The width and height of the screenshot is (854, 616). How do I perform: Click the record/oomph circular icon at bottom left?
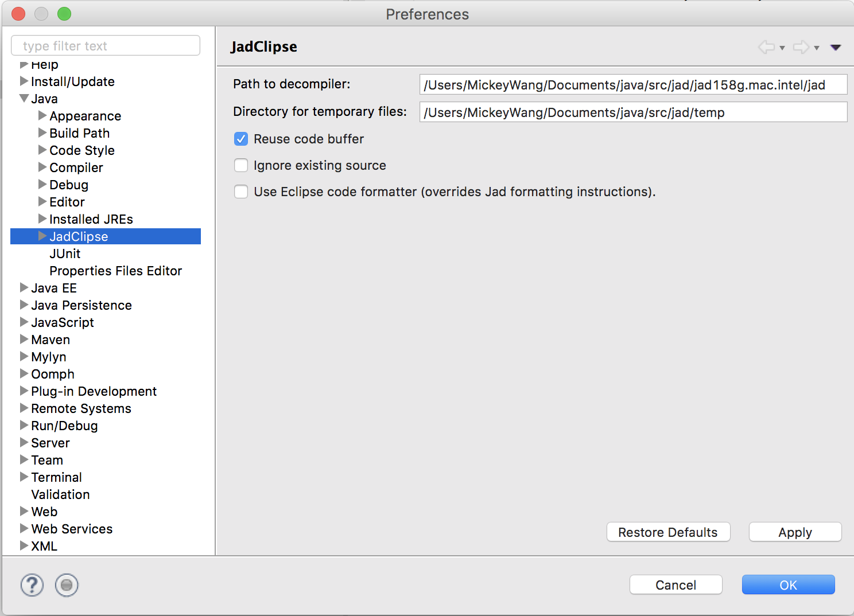(x=67, y=585)
